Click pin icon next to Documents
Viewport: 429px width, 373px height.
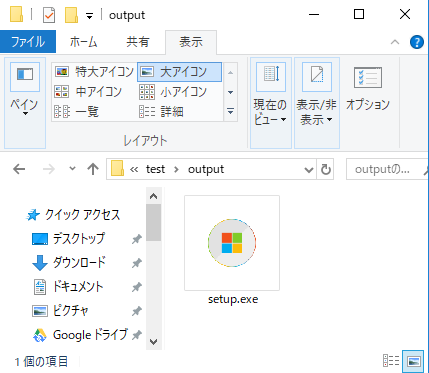136,287
